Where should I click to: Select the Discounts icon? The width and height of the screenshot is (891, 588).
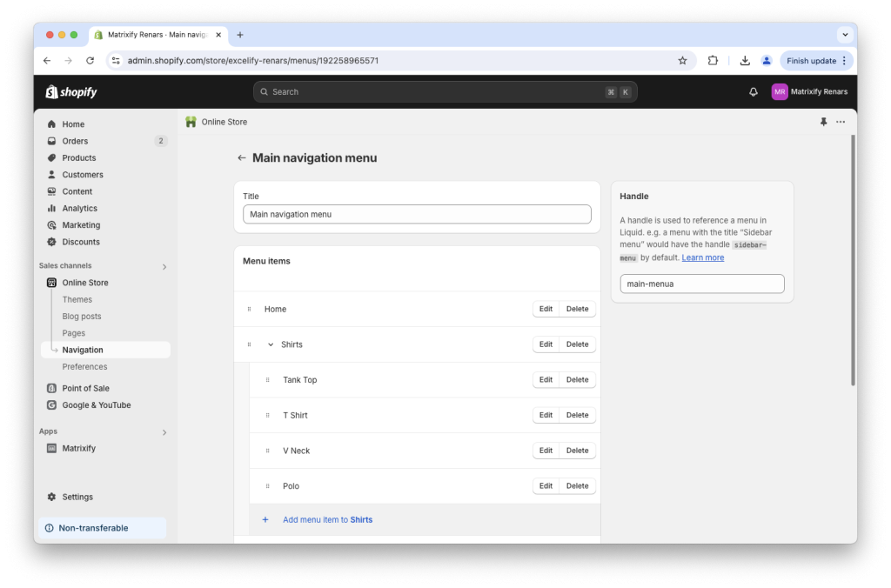pos(52,242)
